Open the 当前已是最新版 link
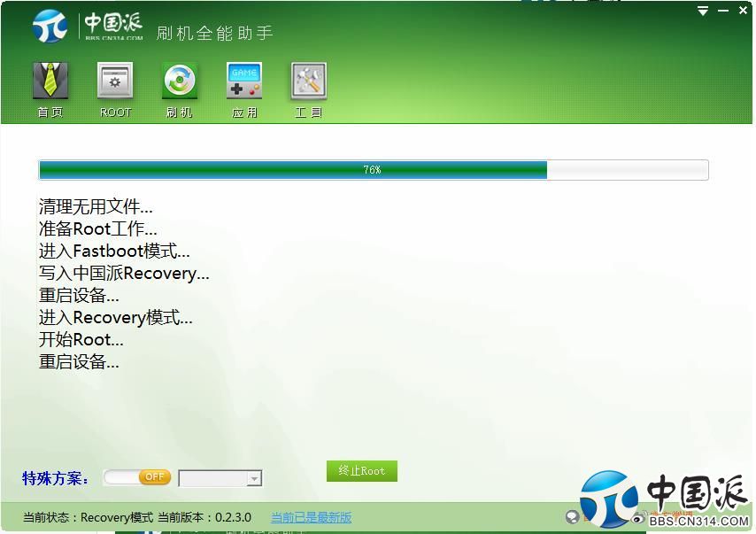The width and height of the screenshot is (756, 534). tap(311, 517)
